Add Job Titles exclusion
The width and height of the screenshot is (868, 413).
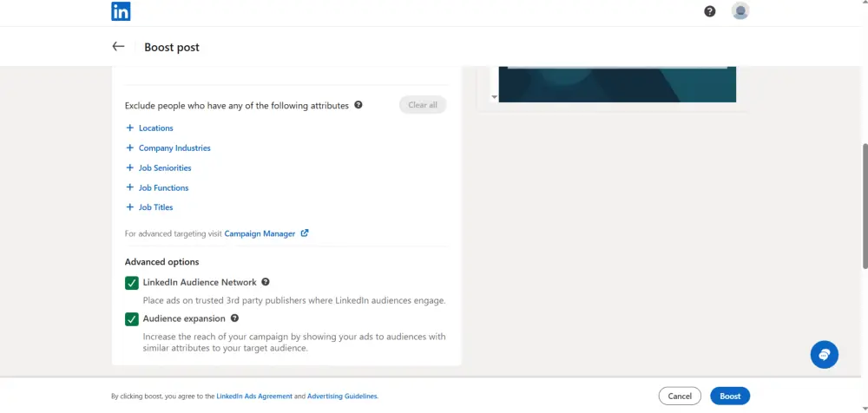click(x=156, y=207)
